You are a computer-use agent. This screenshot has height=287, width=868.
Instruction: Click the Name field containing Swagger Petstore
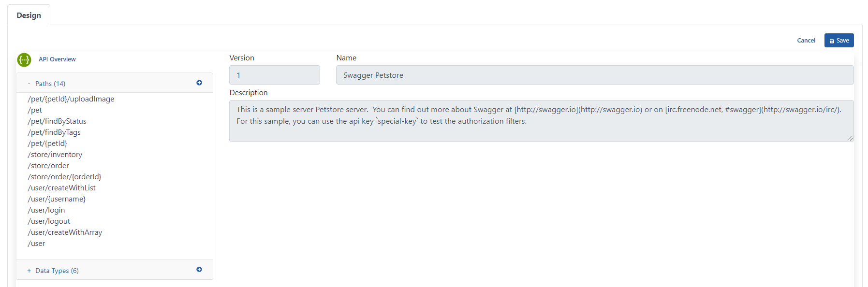point(595,75)
